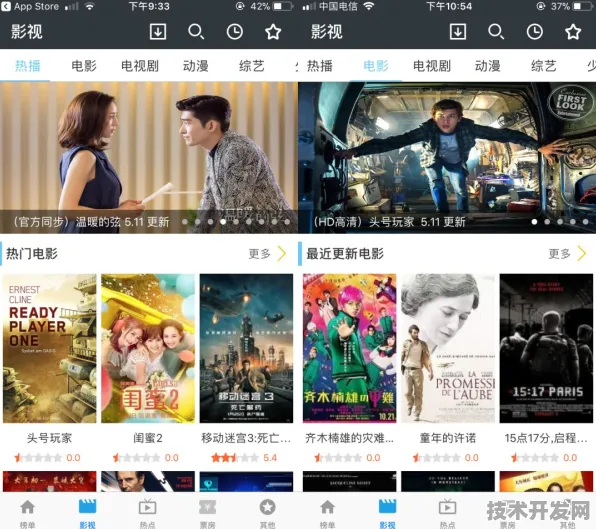Tap favorites star icon in left screen
This screenshot has height=529, width=596.
273,32
